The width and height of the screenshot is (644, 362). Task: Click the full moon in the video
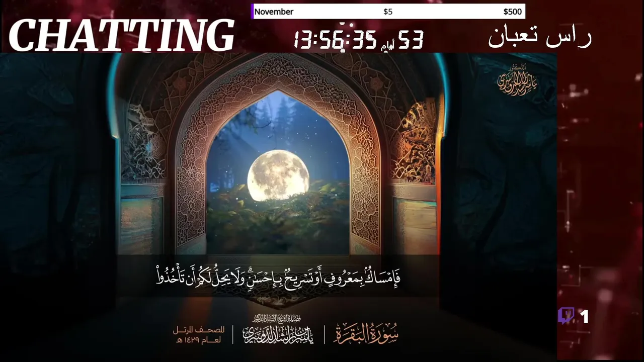278,175
